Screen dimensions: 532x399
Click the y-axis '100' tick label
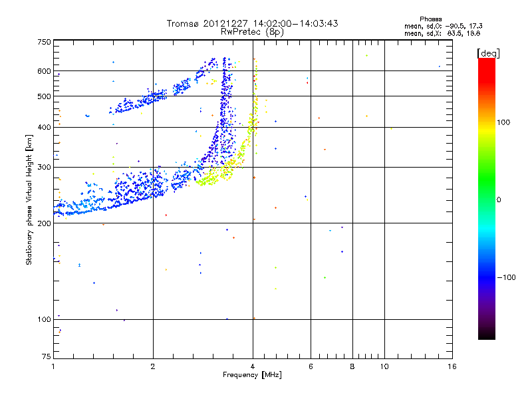[x=44, y=319]
